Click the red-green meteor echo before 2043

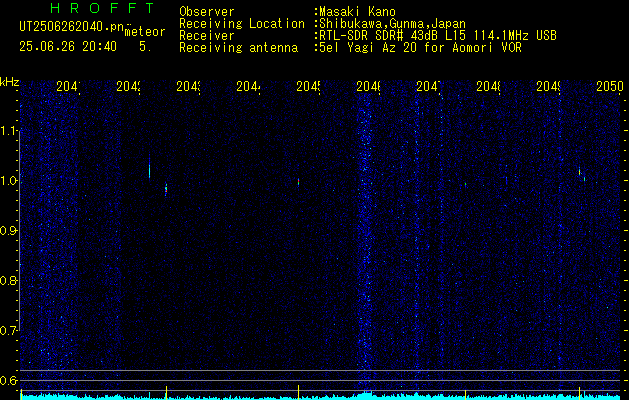pos(166,189)
